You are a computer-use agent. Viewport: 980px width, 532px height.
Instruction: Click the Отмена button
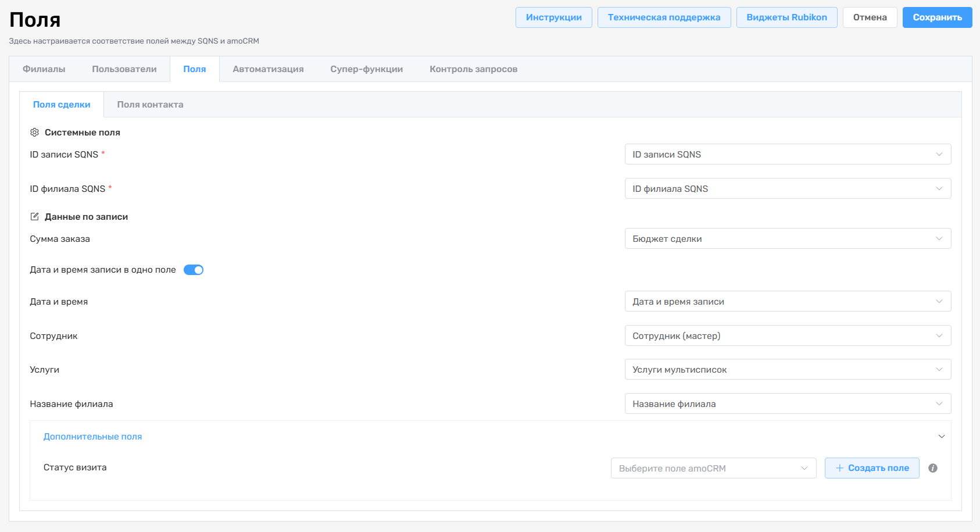pyautogui.click(x=870, y=17)
